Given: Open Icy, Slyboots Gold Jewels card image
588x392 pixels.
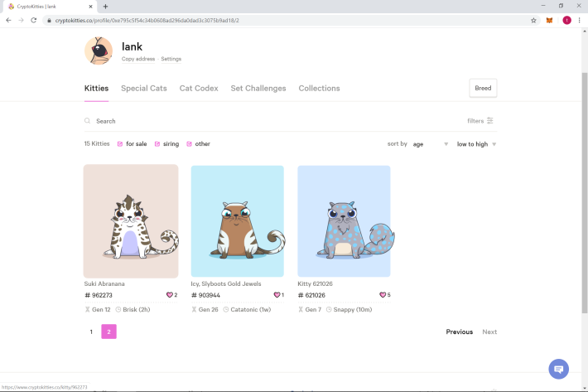Looking at the screenshot, I should tap(238, 221).
